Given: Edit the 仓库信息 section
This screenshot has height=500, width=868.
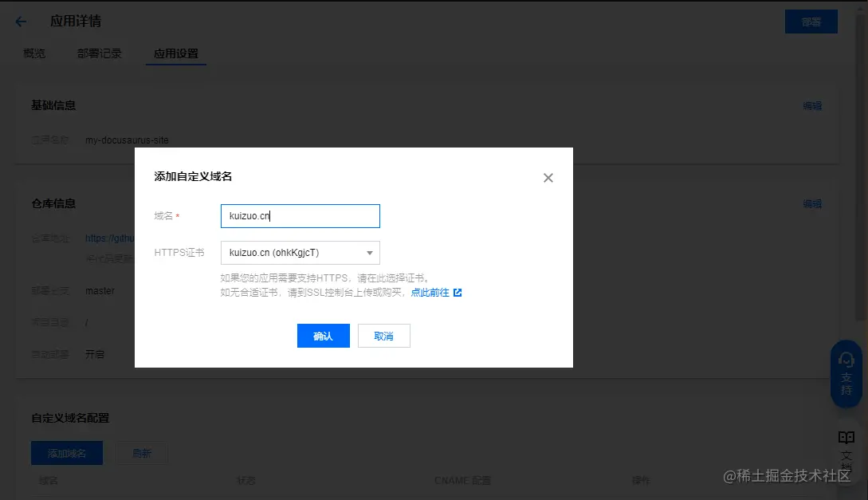Looking at the screenshot, I should coord(812,204).
